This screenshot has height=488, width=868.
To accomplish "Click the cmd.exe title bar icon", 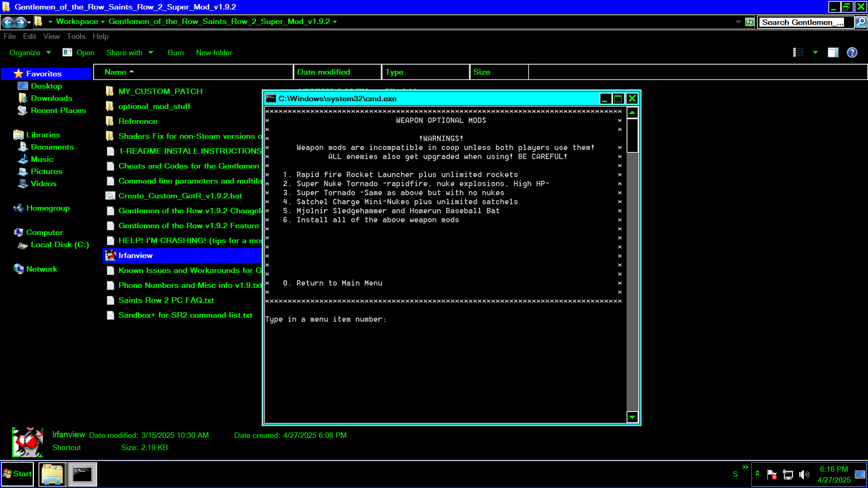I will (x=271, y=99).
